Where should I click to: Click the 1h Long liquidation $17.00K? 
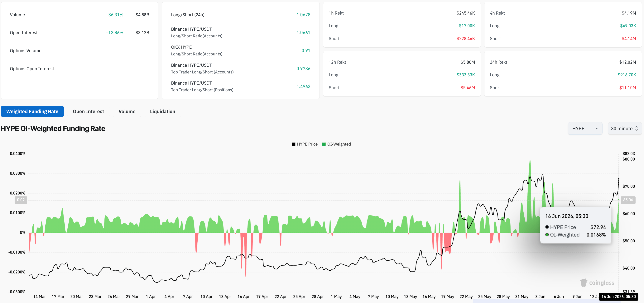(x=467, y=26)
